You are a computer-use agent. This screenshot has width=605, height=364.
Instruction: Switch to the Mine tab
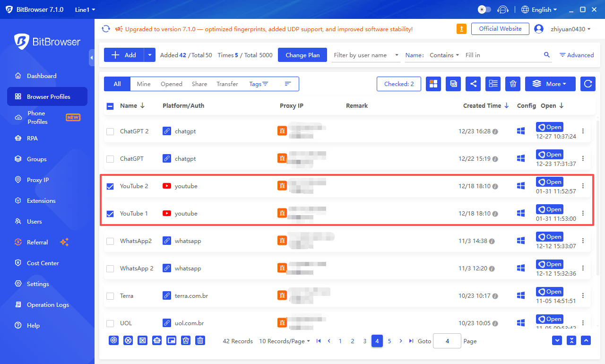point(143,84)
